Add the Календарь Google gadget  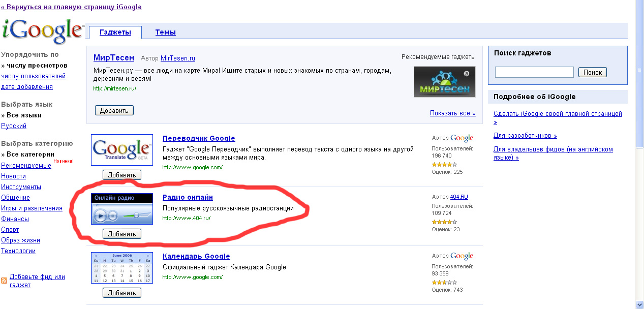click(122, 293)
